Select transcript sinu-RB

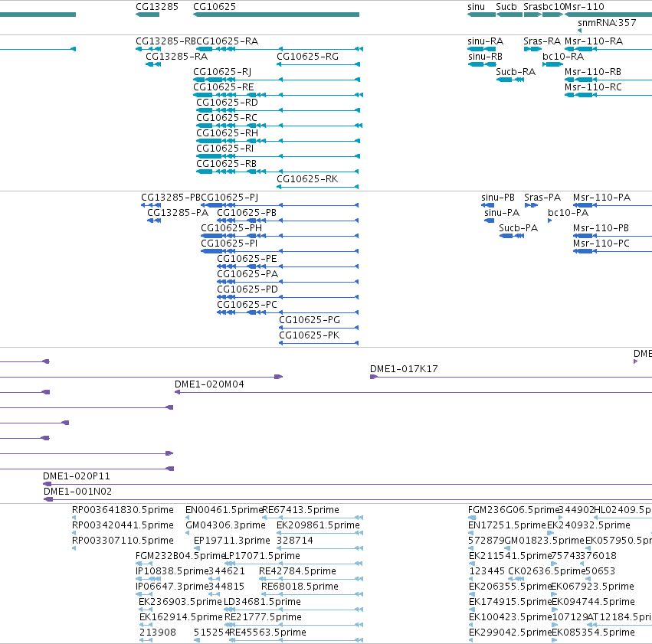pos(485,57)
